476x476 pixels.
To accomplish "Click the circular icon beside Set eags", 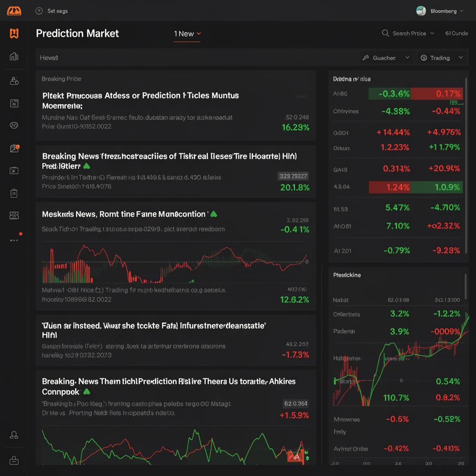I will (39, 11).
